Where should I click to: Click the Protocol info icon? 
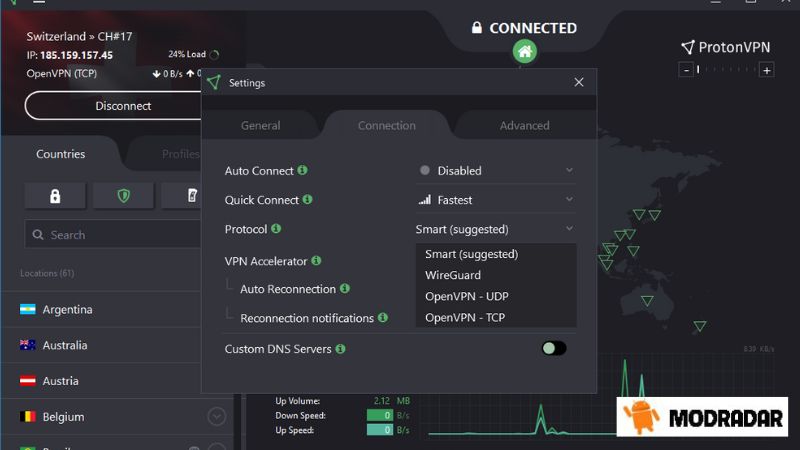click(276, 229)
